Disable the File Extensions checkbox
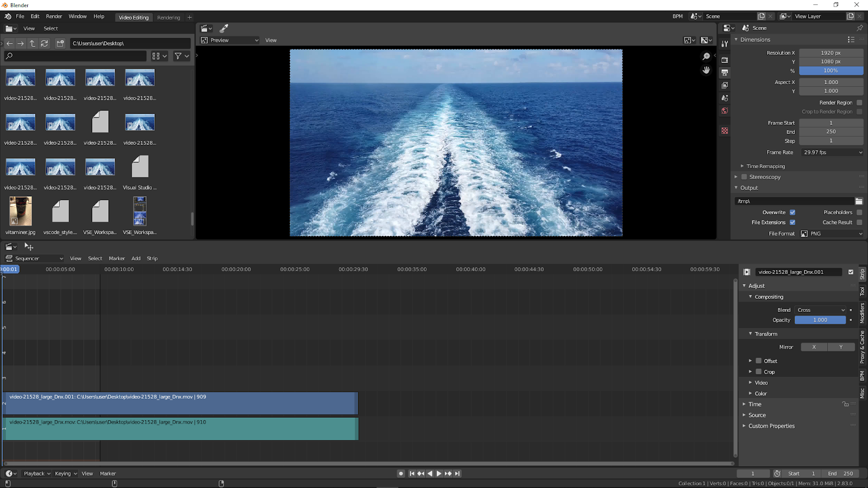The height and width of the screenshot is (488, 868). pyautogui.click(x=792, y=222)
